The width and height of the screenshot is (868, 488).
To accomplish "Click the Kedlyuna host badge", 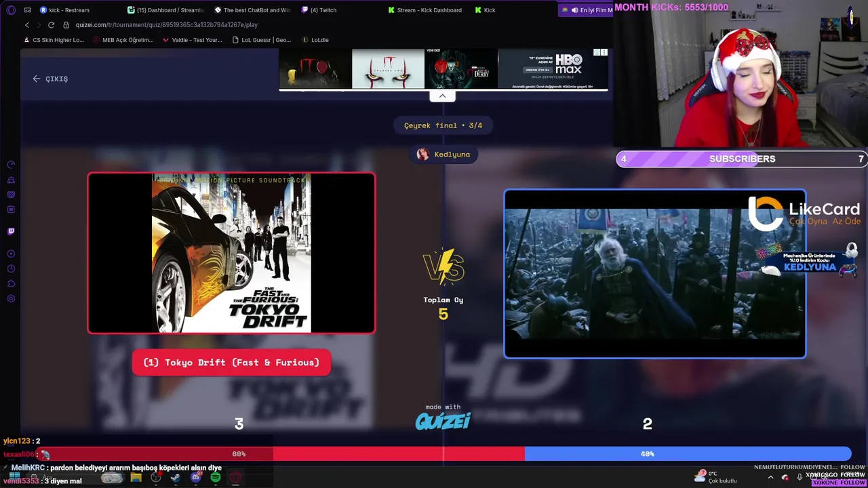I will pos(443,155).
